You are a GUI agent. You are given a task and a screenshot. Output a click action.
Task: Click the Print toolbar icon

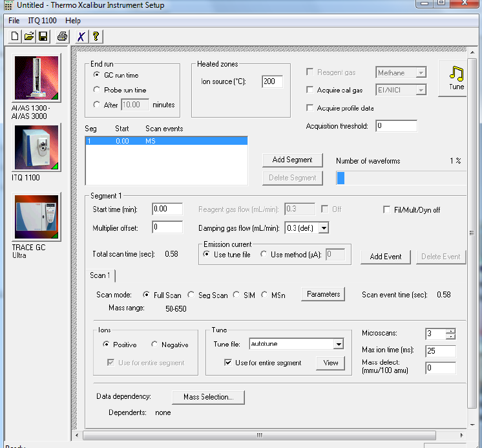tap(62, 36)
